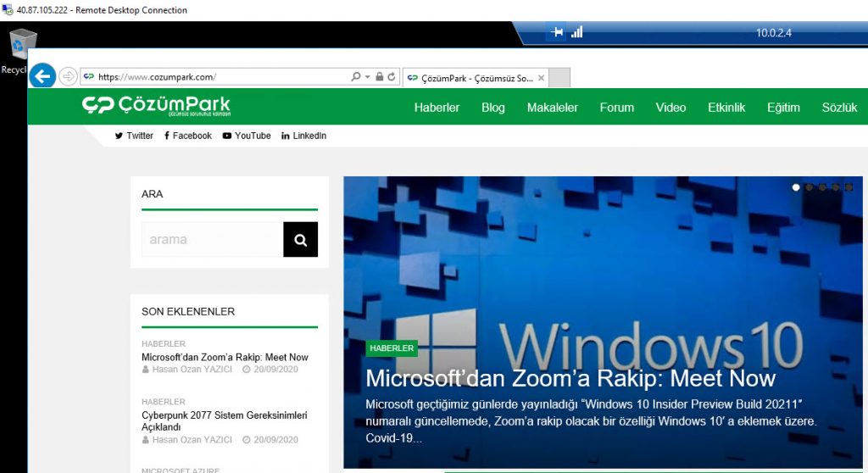Viewport: 868px width, 473px height.
Task: Click the Remote Desktop Connection title icon
Action: tap(7, 9)
